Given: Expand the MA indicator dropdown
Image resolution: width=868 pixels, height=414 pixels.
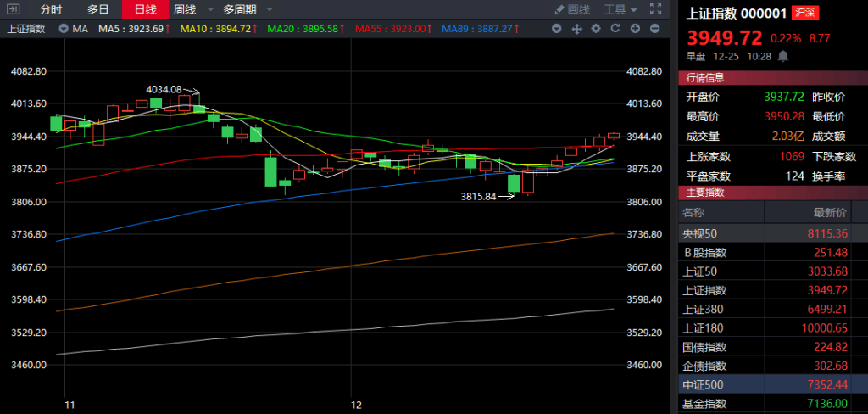Looking at the screenshot, I should point(65,28).
